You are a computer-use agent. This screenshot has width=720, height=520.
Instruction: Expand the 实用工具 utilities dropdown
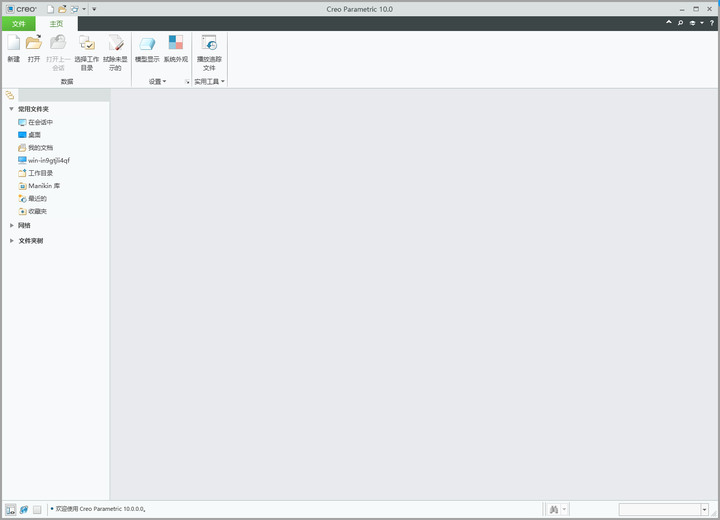(209, 82)
